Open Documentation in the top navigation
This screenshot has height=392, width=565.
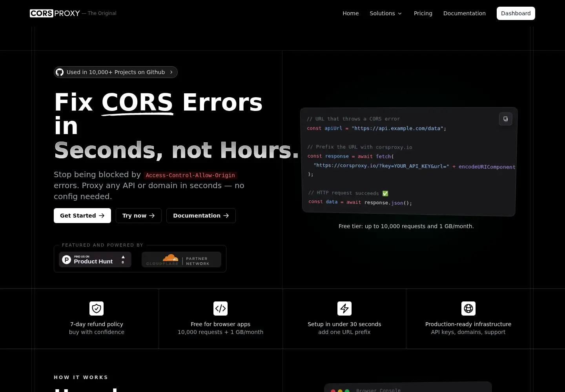coord(465,13)
